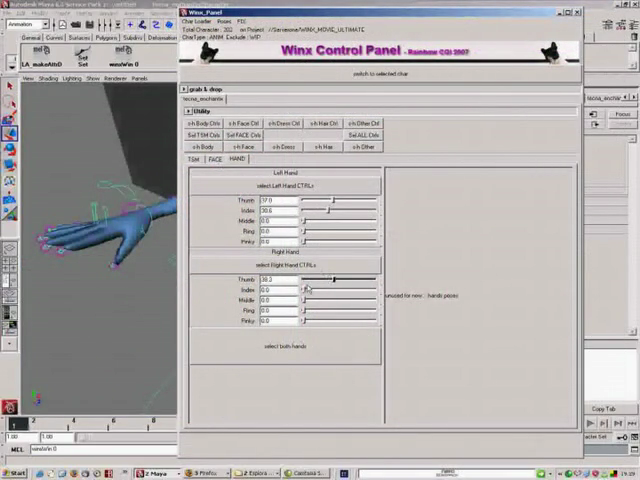Screen dimensions: 640x480
Task: Open the Polygons shelf tab
Action: [107, 38]
